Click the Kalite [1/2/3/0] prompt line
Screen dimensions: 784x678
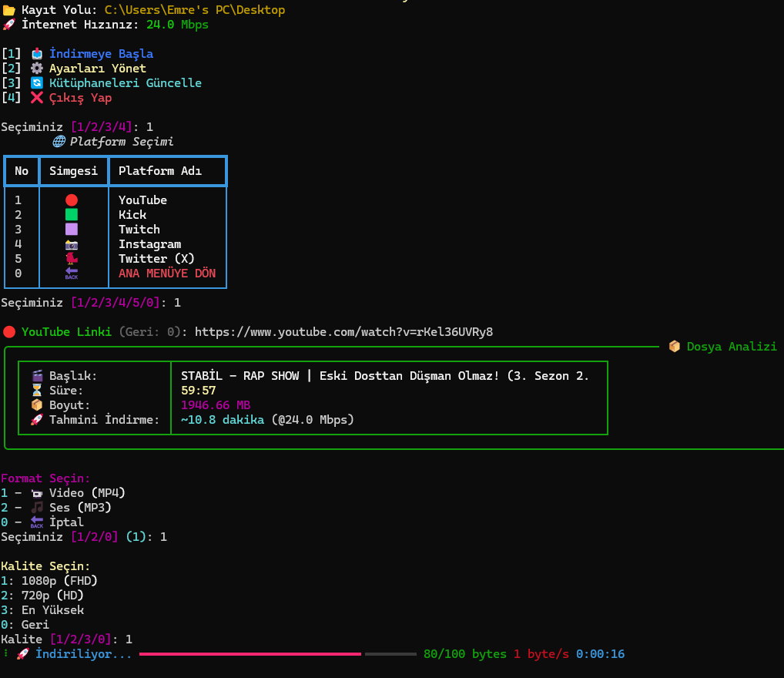tap(66, 639)
